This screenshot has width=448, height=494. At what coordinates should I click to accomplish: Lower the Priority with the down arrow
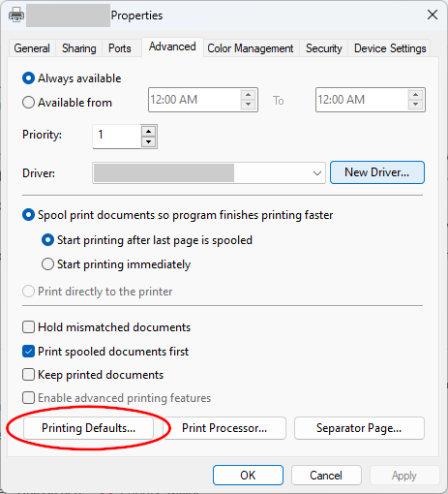(x=148, y=141)
